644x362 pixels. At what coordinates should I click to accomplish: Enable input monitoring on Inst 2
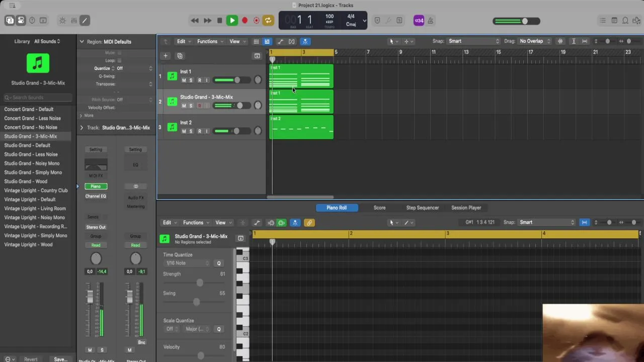[206, 131]
